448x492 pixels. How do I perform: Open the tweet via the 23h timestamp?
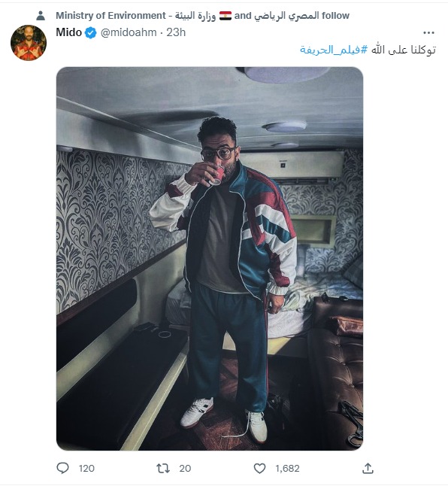pos(176,32)
